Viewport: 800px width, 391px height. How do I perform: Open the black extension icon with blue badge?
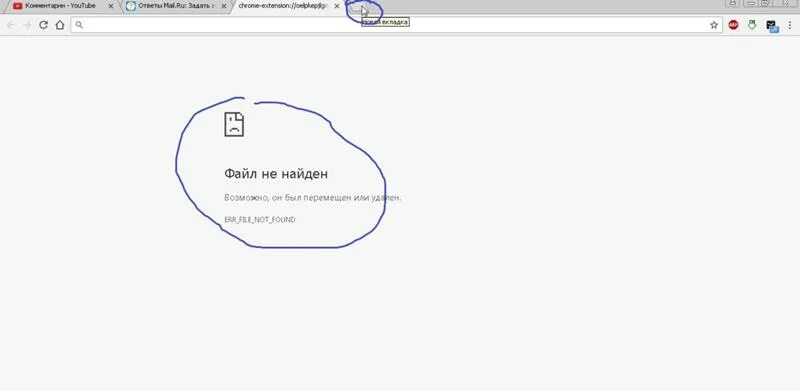772,26
